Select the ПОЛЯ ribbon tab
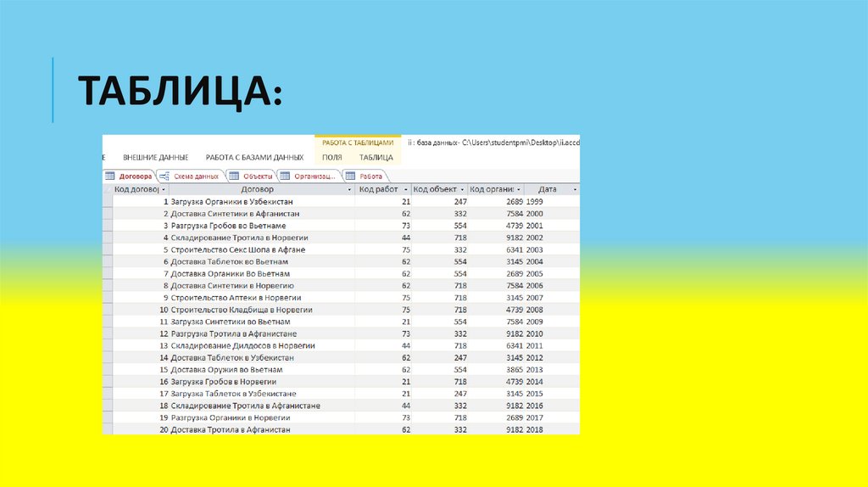 tap(332, 158)
